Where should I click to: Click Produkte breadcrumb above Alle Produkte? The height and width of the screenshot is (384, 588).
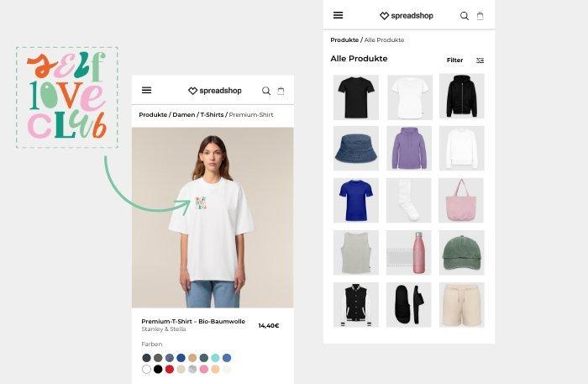(344, 39)
